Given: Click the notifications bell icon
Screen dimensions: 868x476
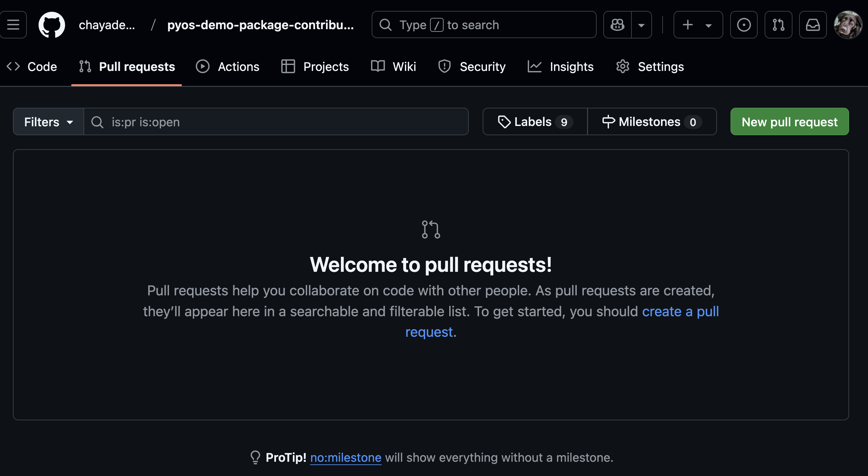Looking at the screenshot, I should [x=813, y=25].
